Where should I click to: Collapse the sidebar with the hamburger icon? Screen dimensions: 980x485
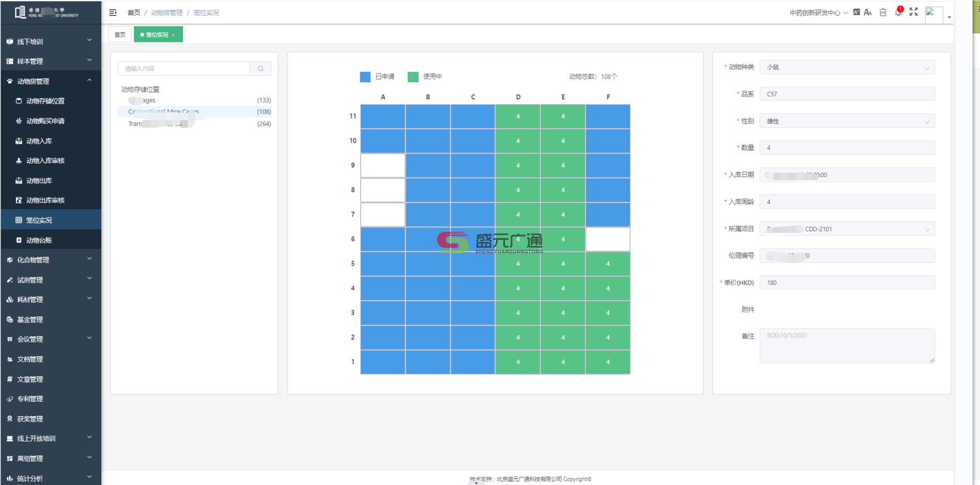[113, 12]
